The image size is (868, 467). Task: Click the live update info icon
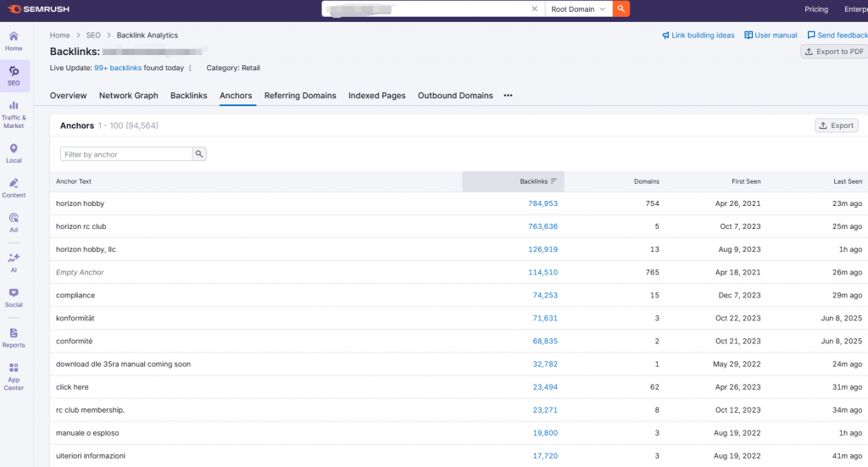click(x=190, y=68)
